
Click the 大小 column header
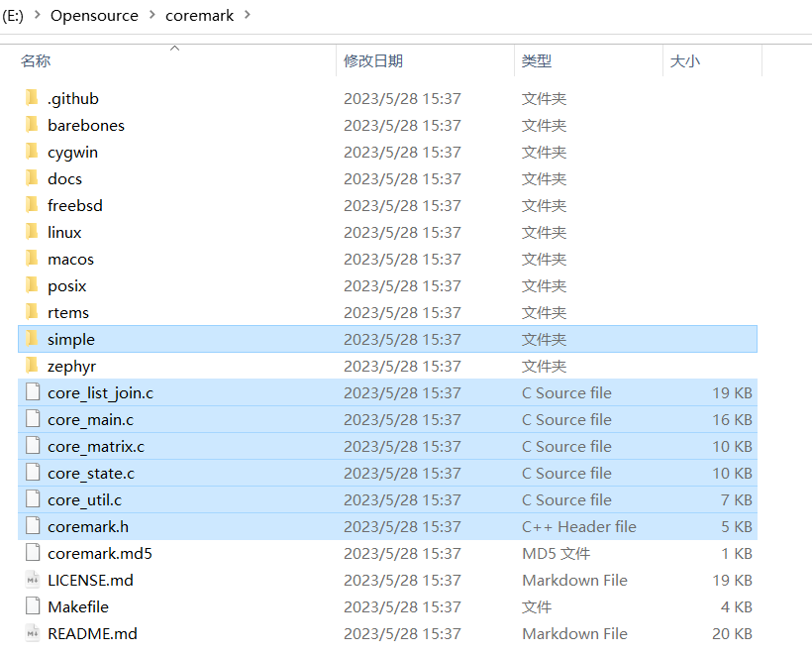click(684, 60)
